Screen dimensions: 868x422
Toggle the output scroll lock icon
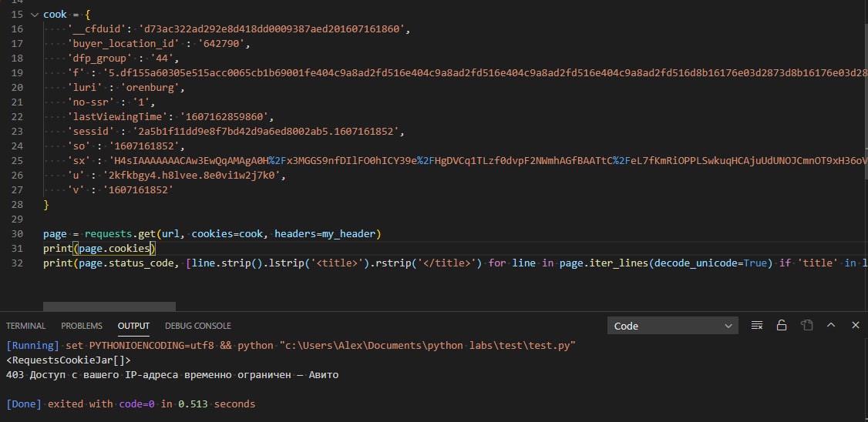click(782, 326)
